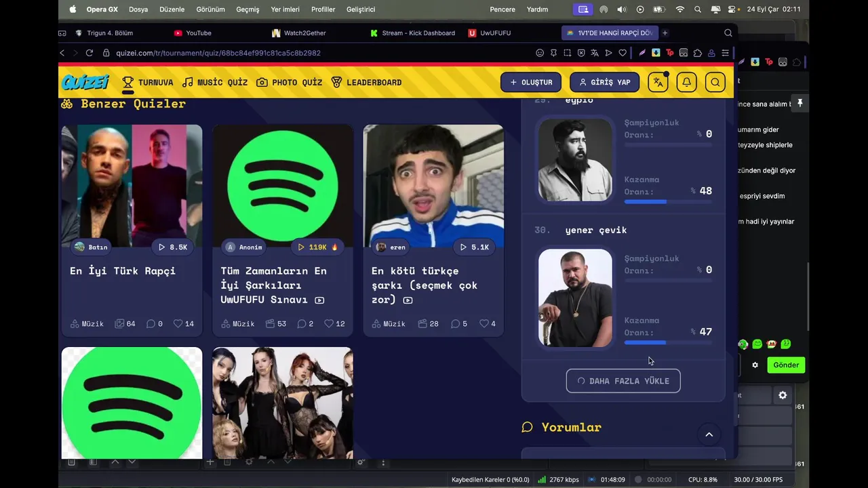Switch to the Trigun 4. Bölüm tab
Viewport: 868px width, 488px height.
click(x=110, y=33)
